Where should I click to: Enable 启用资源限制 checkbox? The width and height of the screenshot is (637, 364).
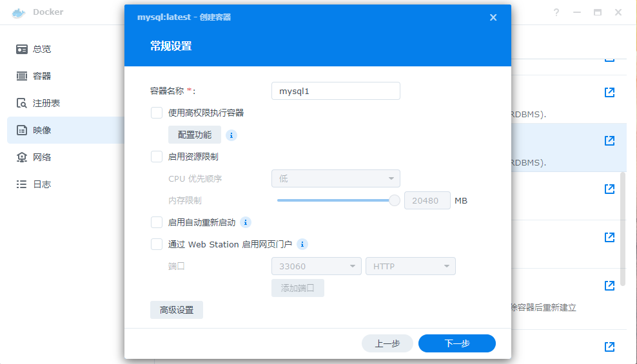[157, 157]
